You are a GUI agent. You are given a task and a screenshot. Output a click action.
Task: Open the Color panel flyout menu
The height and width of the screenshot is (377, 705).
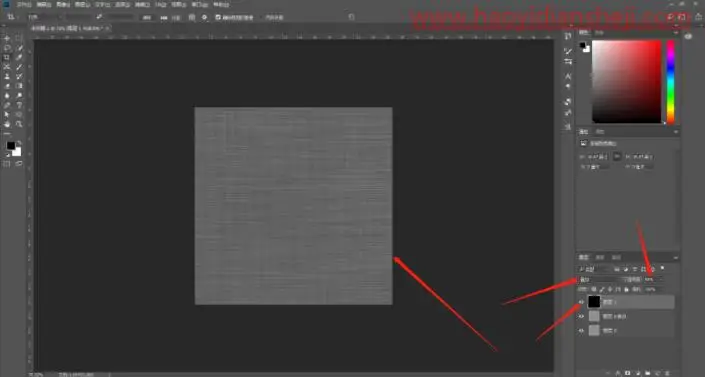pyautogui.click(x=675, y=33)
